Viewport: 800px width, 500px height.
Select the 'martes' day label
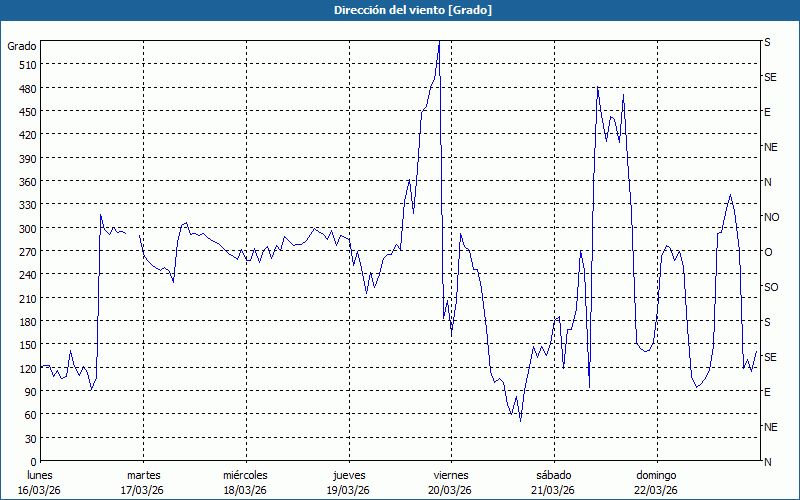pyautogui.click(x=143, y=475)
